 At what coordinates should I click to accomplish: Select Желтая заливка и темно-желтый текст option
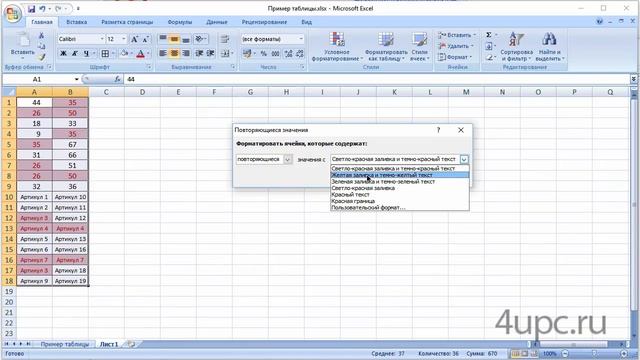(x=400, y=175)
